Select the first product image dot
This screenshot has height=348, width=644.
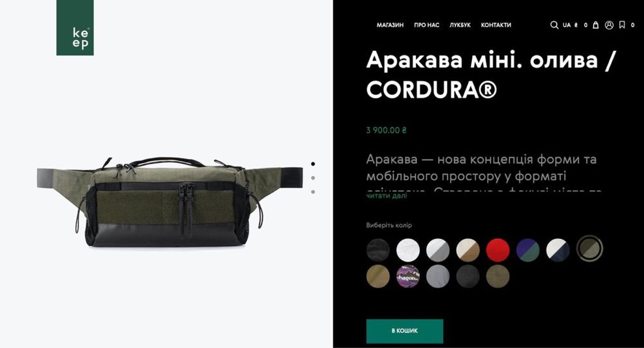[313, 164]
